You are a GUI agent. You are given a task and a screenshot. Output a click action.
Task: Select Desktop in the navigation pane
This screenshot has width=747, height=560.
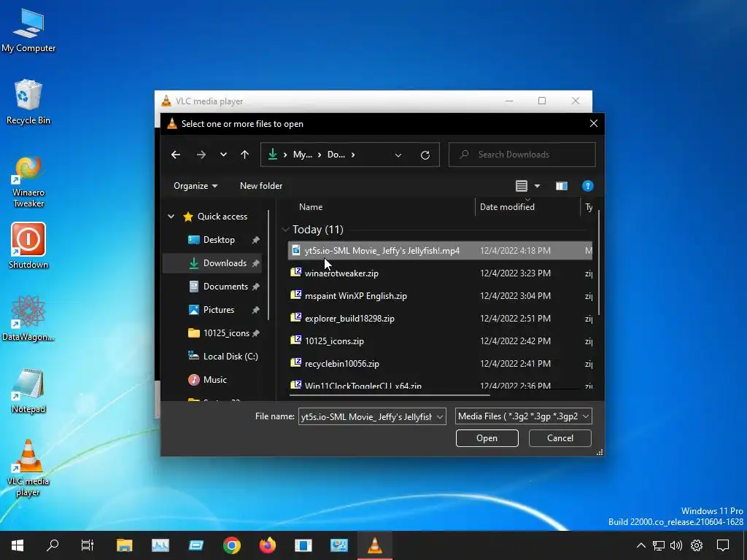219,239
